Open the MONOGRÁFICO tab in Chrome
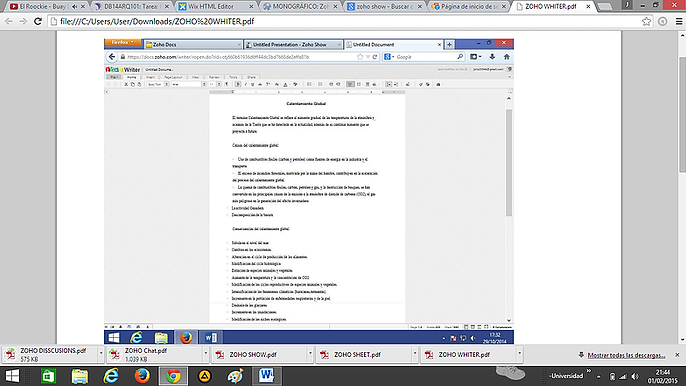The width and height of the screenshot is (686, 386). click(x=299, y=7)
